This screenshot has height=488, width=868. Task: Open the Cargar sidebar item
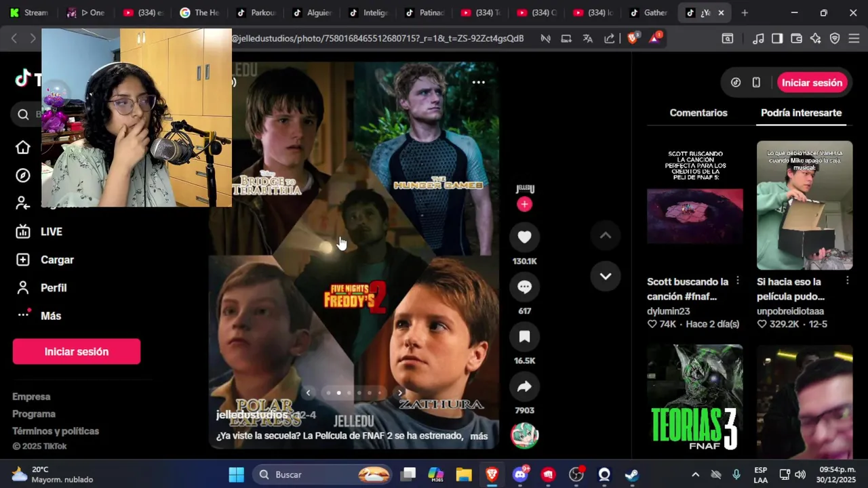(x=45, y=260)
